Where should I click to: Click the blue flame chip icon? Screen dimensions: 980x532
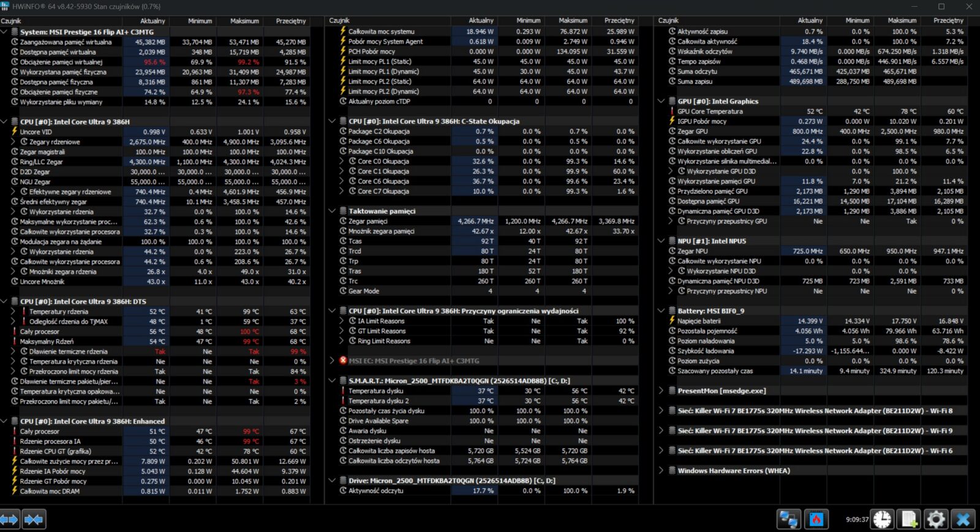coord(816,520)
